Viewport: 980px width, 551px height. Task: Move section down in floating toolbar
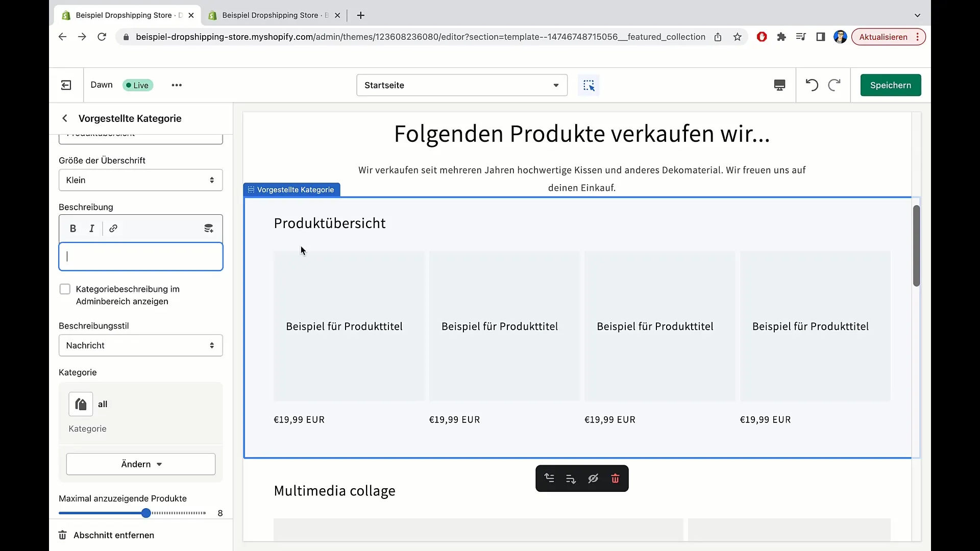(571, 479)
